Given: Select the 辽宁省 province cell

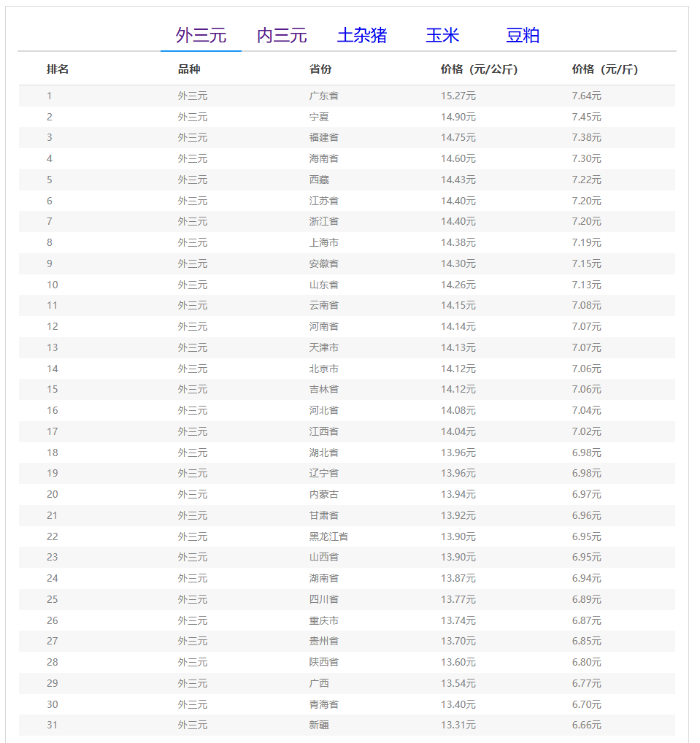Looking at the screenshot, I should 324,473.
